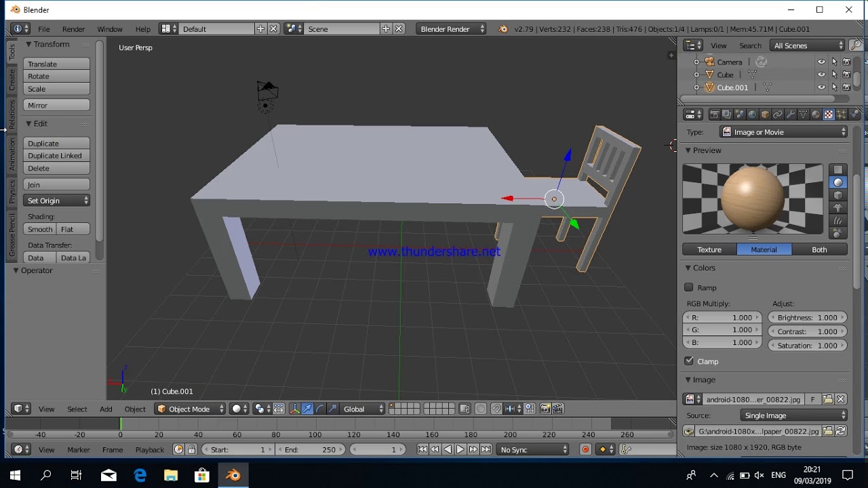Enable the translate manipulator arrow icon
This screenshot has width=868, height=488.
coord(307,409)
